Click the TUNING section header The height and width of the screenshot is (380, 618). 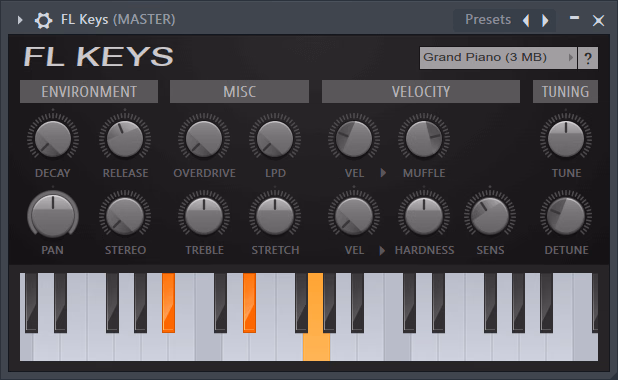point(565,91)
